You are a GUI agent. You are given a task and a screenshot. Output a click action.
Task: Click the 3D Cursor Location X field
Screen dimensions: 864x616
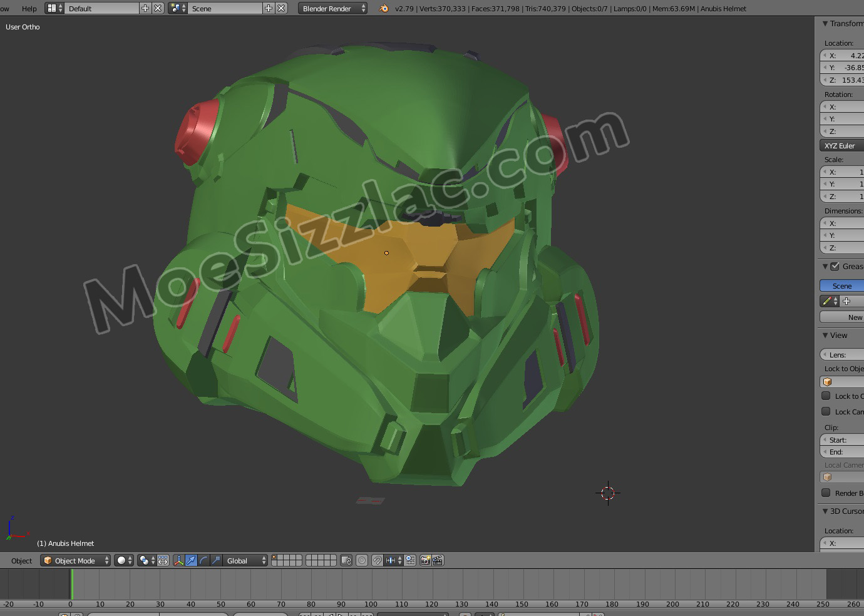pos(842,543)
